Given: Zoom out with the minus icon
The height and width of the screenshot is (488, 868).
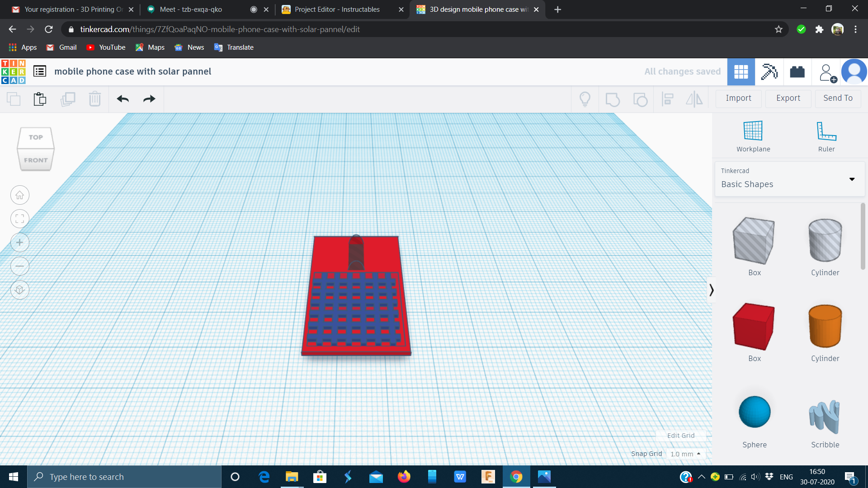Looking at the screenshot, I should (20, 266).
